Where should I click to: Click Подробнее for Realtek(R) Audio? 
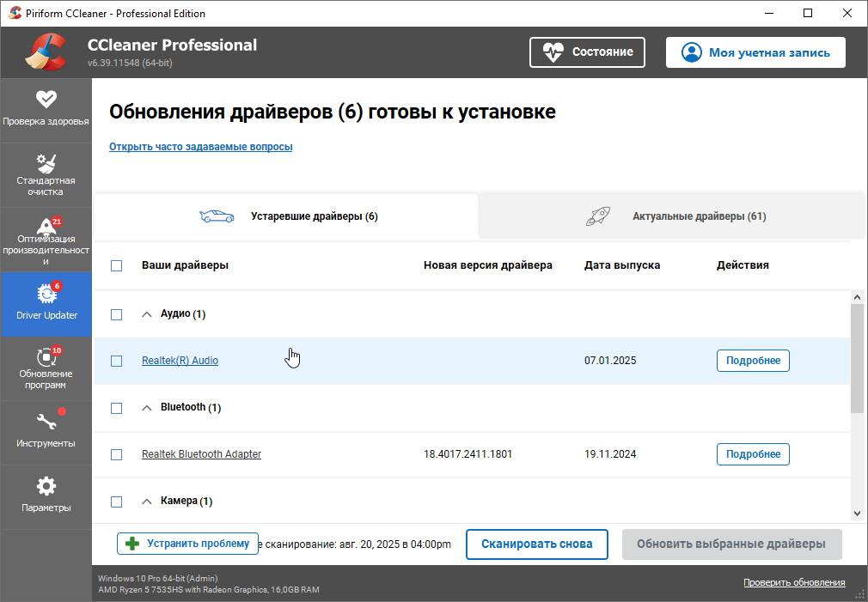[753, 361]
